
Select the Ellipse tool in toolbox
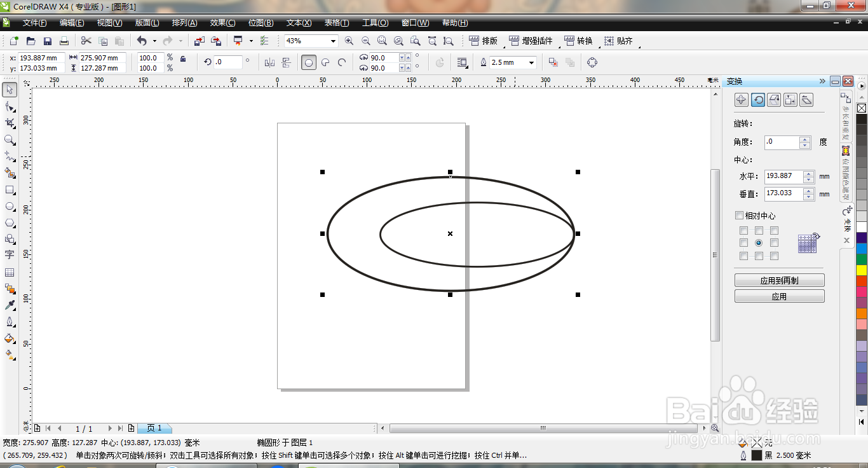click(10, 206)
